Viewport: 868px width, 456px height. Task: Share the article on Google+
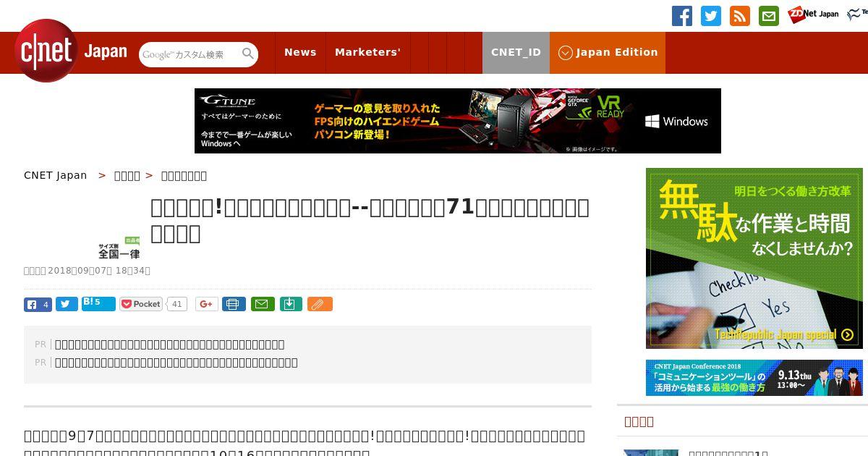(x=207, y=304)
